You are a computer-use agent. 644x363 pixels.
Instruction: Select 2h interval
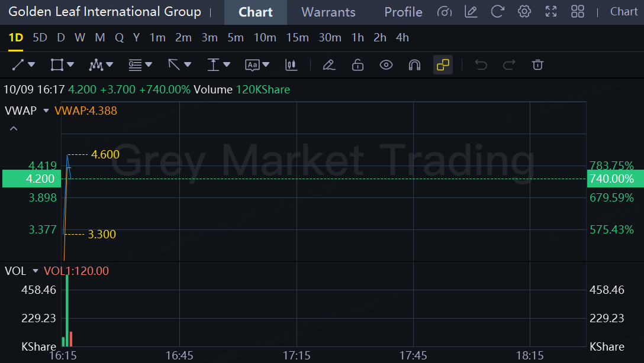click(380, 38)
